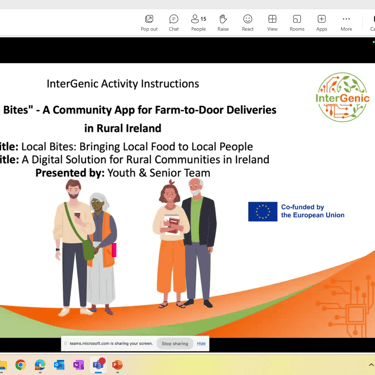The height and width of the screenshot is (375, 375).
Task: Open Google Chrome from the taskbar
Action: (x=20, y=365)
